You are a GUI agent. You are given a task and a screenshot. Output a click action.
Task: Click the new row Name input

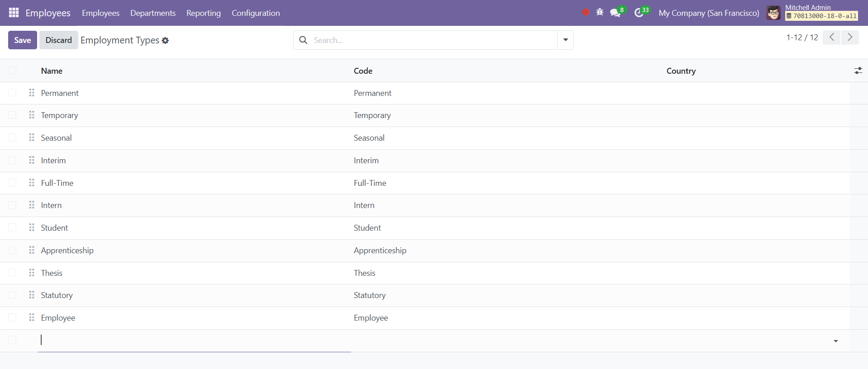pyautogui.click(x=195, y=341)
